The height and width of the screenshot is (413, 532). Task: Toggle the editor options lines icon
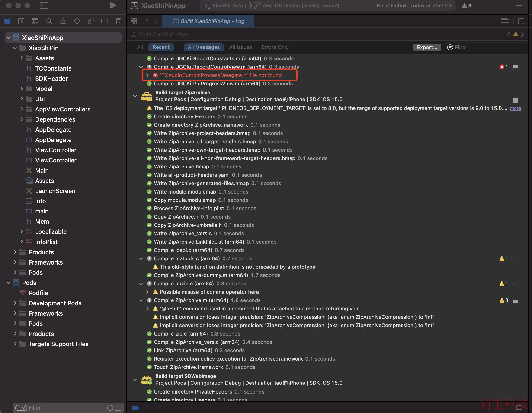(x=505, y=21)
